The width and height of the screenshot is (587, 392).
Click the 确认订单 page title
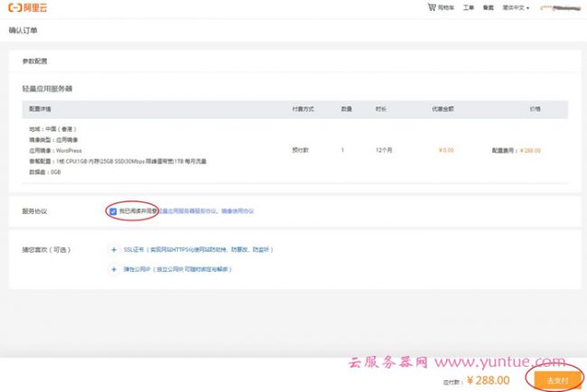click(23, 31)
